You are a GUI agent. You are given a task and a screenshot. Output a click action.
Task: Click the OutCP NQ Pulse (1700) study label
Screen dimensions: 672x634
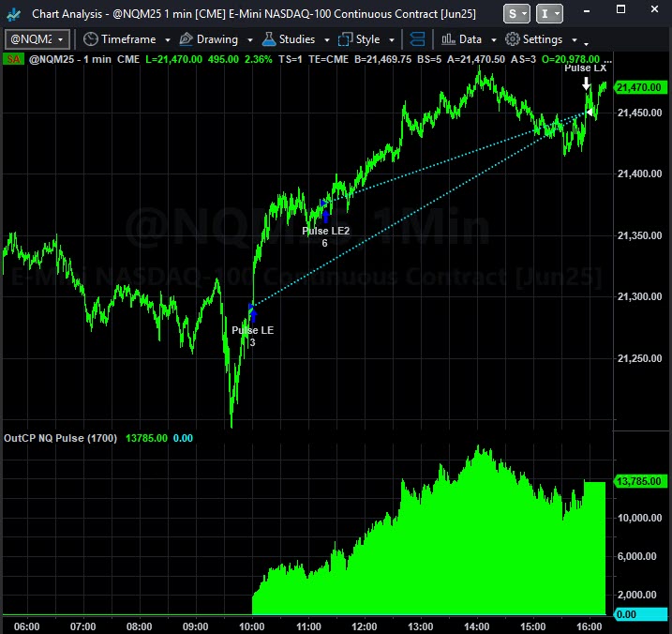coord(60,438)
